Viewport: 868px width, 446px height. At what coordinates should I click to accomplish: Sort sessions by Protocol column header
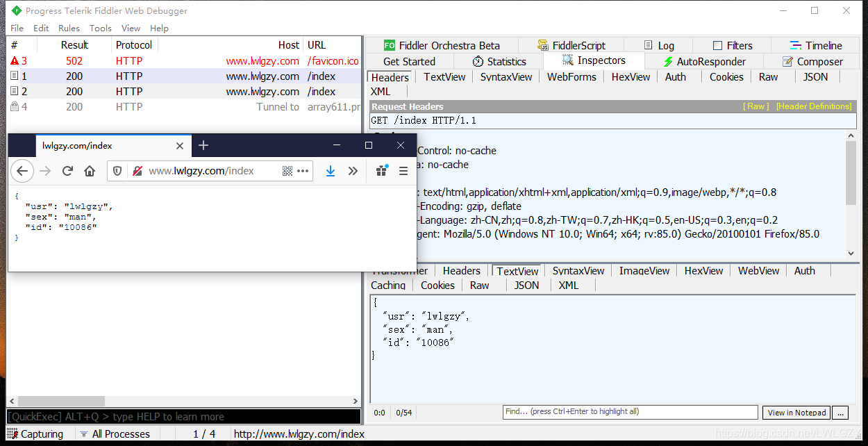(134, 45)
